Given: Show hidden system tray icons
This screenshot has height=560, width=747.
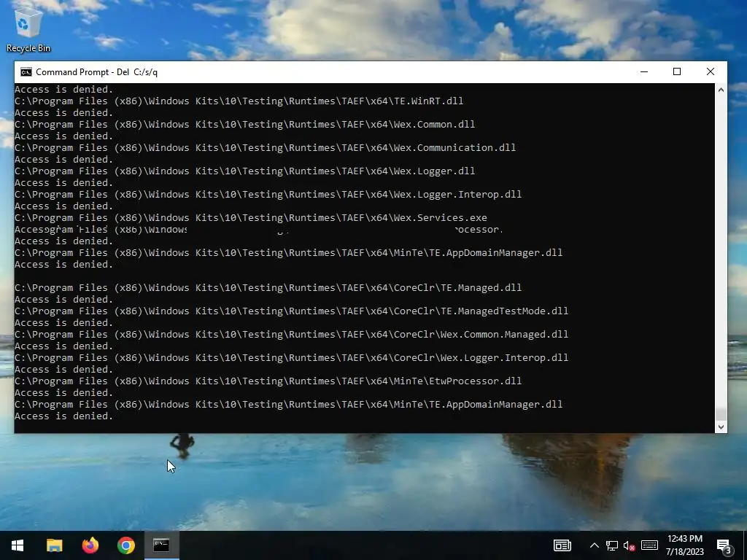Looking at the screenshot, I should [594, 545].
